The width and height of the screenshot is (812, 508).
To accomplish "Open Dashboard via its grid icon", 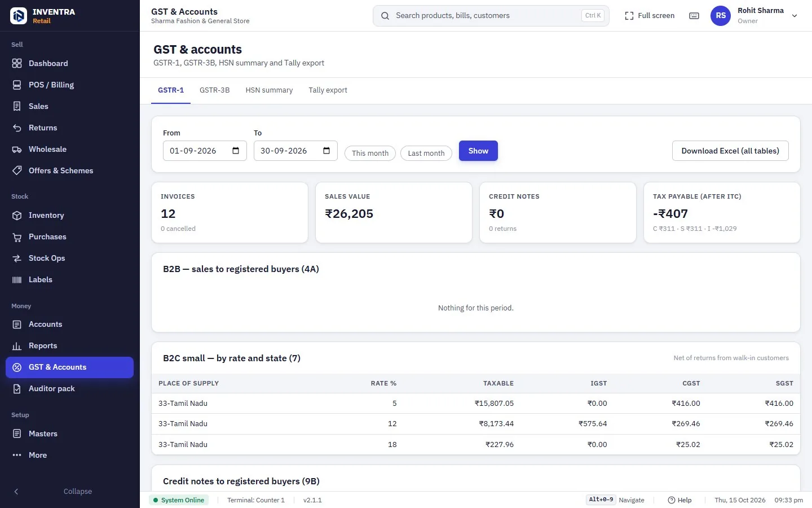I will point(17,63).
